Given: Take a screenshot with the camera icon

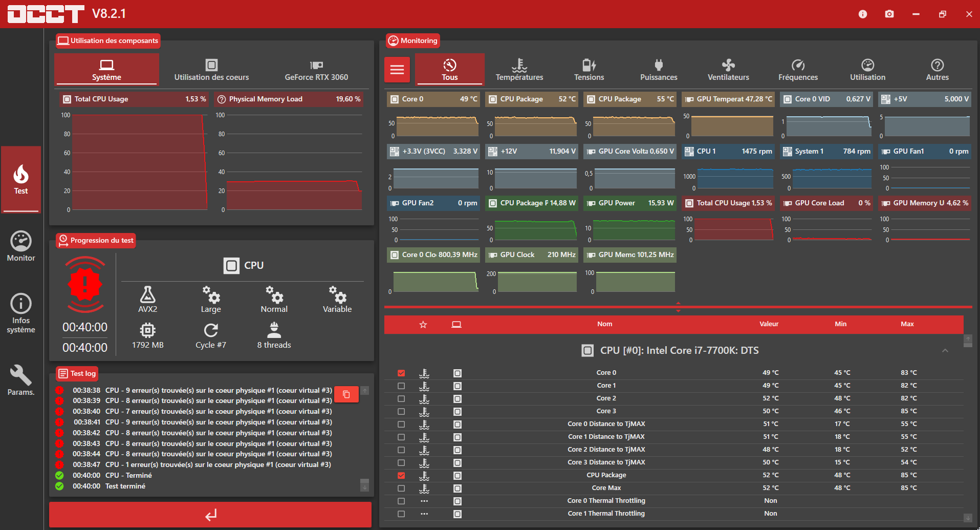Looking at the screenshot, I should click(x=889, y=14).
